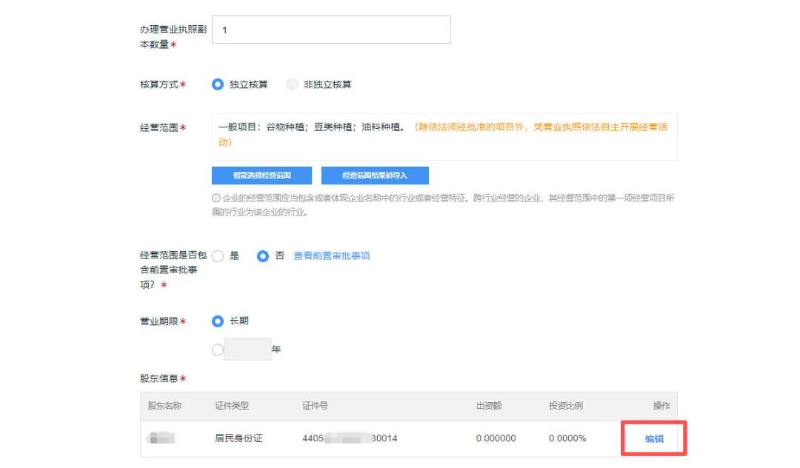Click the business license copies quantity field
The width and height of the screenshot is (800, 468).
point(330,30)
